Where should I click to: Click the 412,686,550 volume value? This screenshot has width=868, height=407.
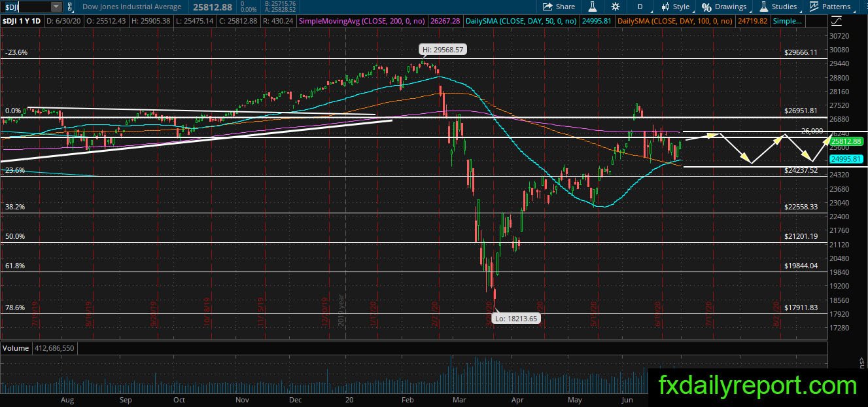pyautogui.click(x=54, y=348)
